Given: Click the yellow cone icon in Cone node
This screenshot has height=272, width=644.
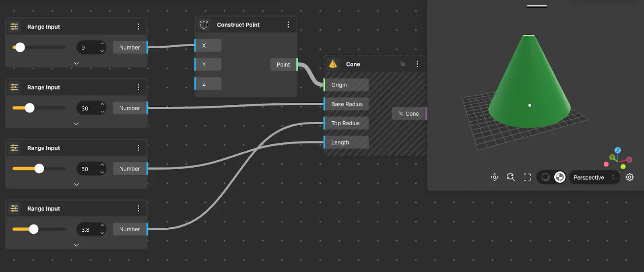Looking at the screenshot, I should pyautogui.click(x=333, y=64).
